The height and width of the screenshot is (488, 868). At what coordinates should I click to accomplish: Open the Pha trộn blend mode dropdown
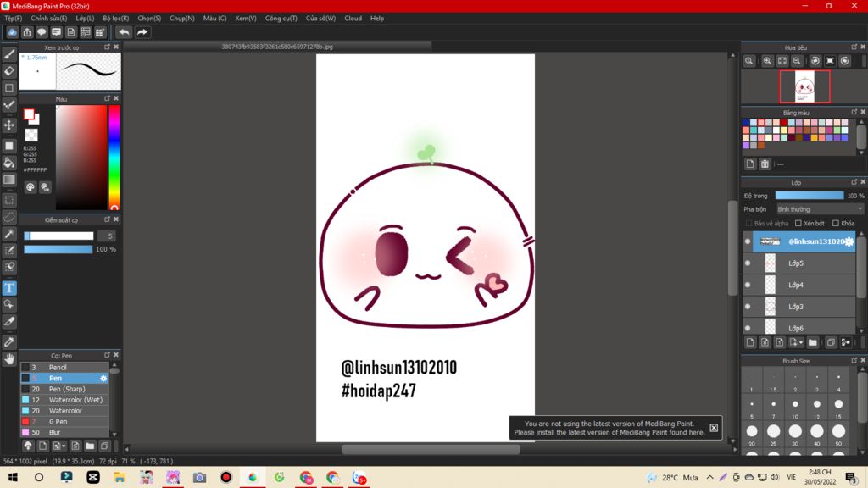(820, 209)
